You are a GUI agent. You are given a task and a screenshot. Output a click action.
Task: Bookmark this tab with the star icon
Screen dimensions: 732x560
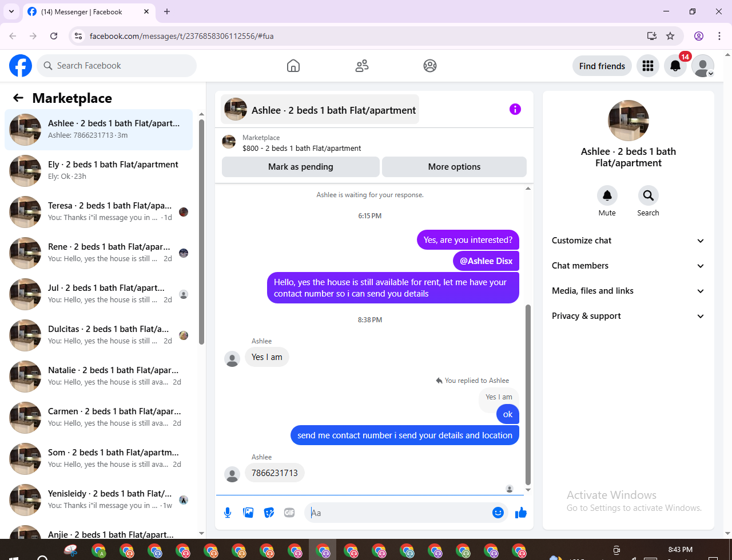pyautogui.click(x=670, y=36)
